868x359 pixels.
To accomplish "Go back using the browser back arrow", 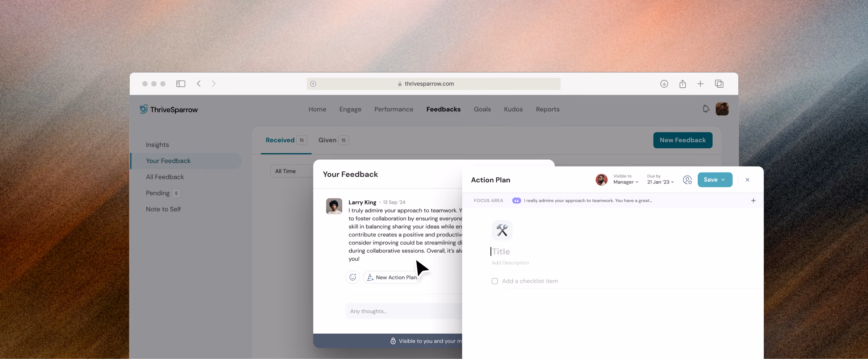I will click(199, 84).
